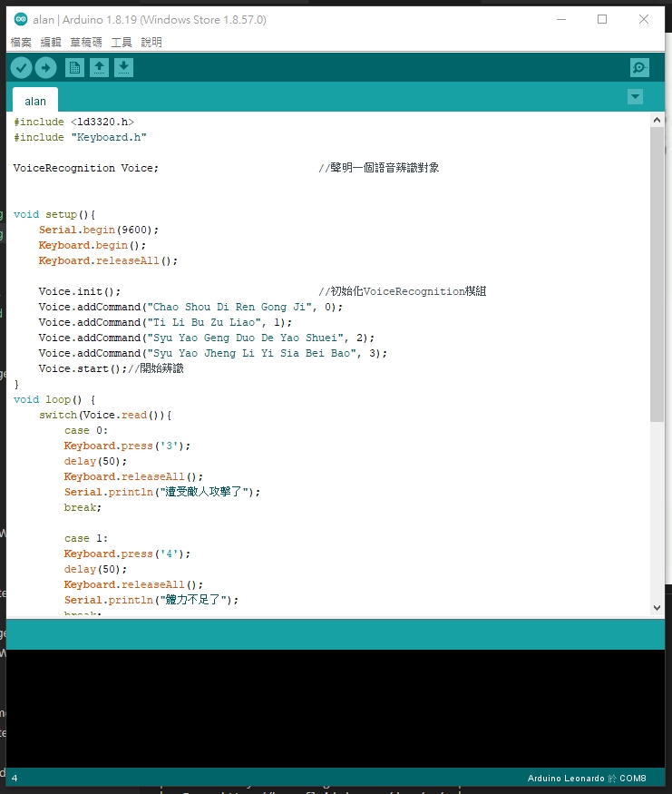Click 'Arduino Leonardo 於 COM8' in status bar
The image size is (672, 794).
[x=587, y=779]
